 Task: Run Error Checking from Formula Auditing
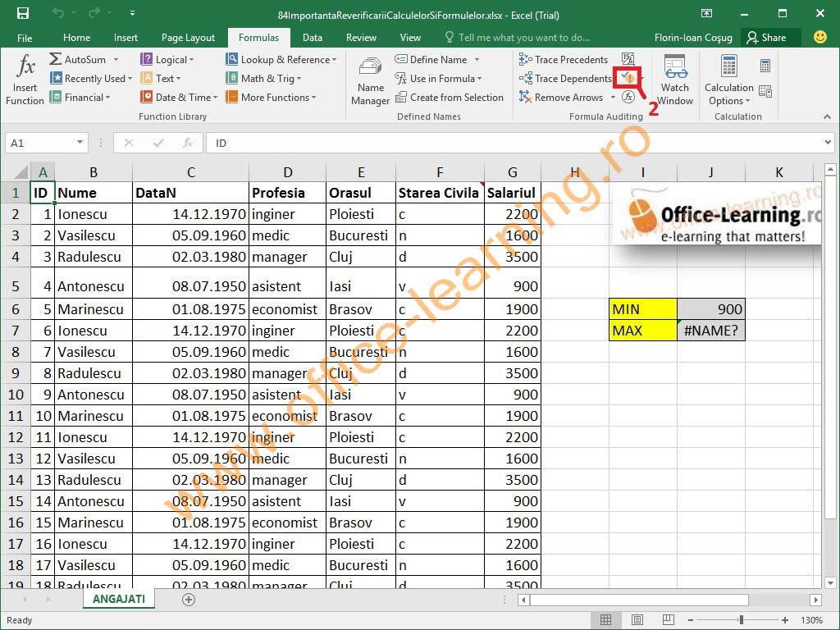tap(628, 78)
